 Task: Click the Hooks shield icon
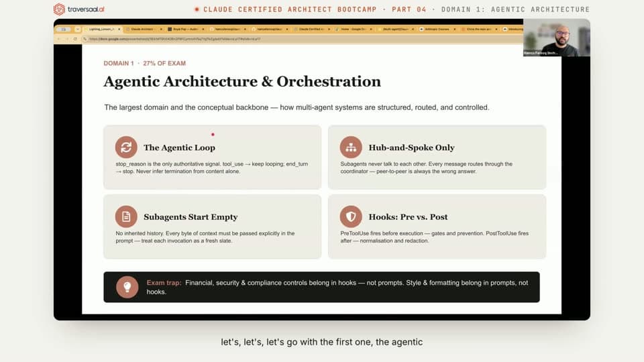[x=351, y=217]
